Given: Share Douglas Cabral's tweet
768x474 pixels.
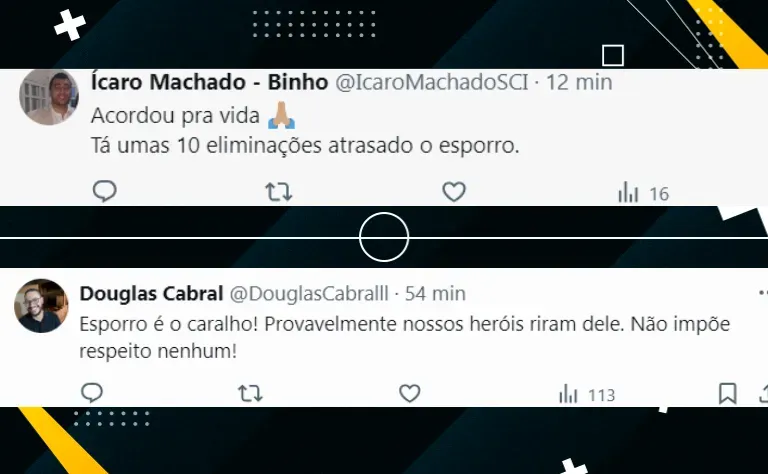Looking at the screenshot, I should point(763,393).
